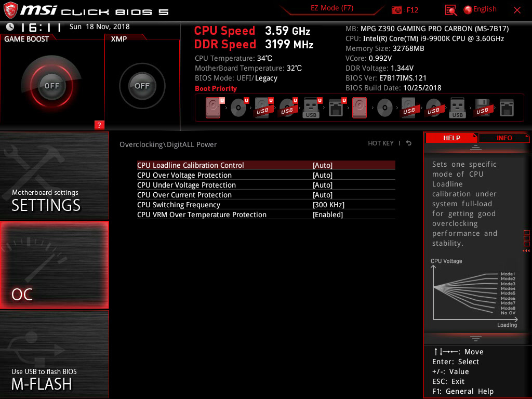Click the VCore 0.992V reading
The width and height of the screenshot is (532, 399).
(368, 58)
